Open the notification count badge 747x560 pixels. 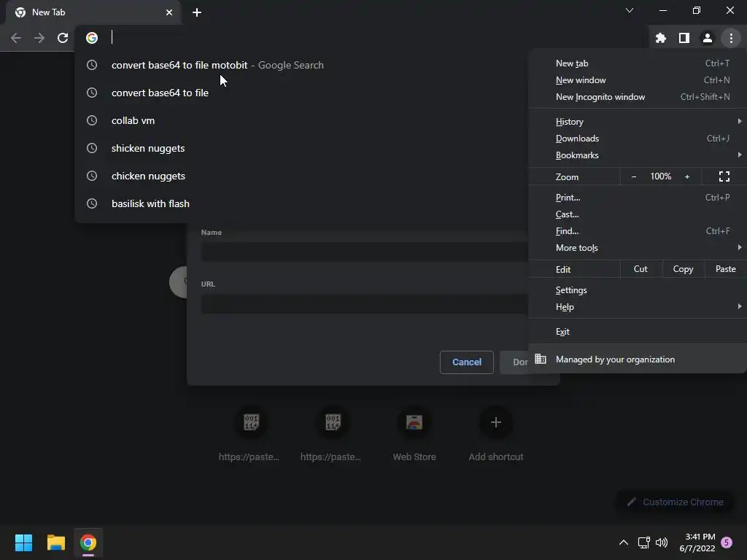(x=727, y=542)
